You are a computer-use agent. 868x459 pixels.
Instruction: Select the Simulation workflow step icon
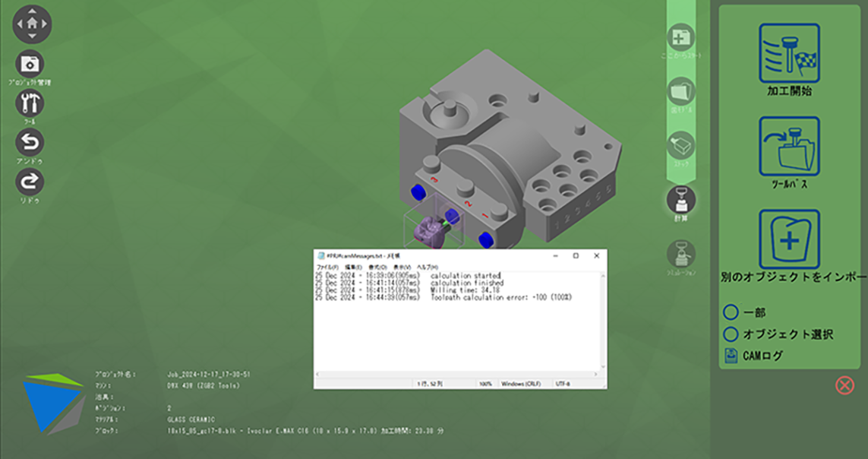pos(681,254)
